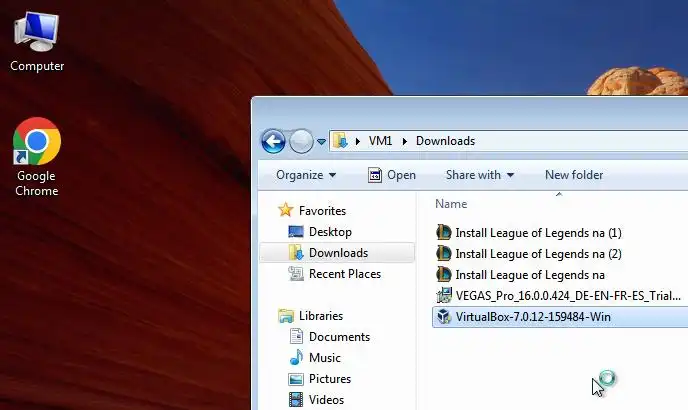Click the Open button's small program icon
688x410 pixels.
point(374,175)
